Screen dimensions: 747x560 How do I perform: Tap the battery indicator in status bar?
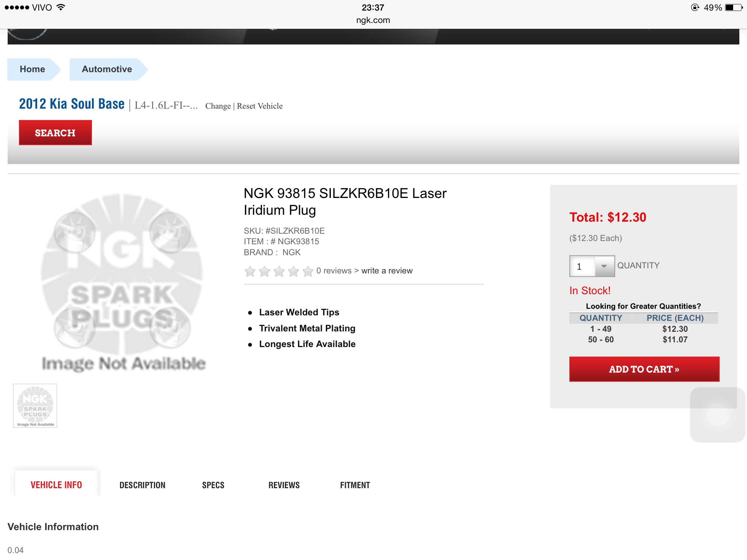click(734, 8)
